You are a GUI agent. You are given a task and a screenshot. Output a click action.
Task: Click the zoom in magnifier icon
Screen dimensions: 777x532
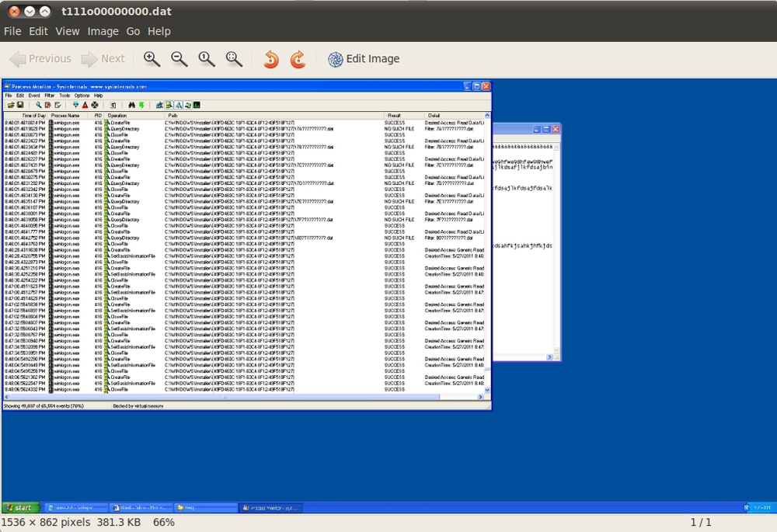[x=152, y=59]
